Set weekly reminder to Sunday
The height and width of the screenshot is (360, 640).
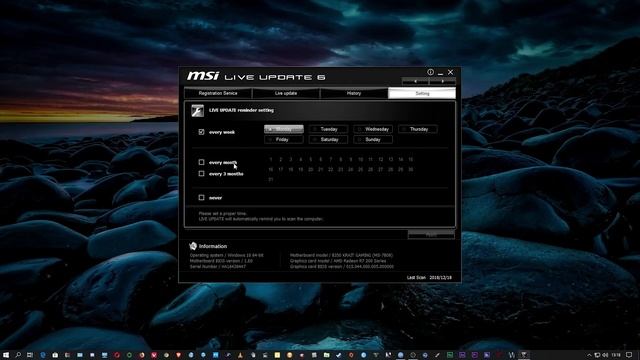coord(373,140)
